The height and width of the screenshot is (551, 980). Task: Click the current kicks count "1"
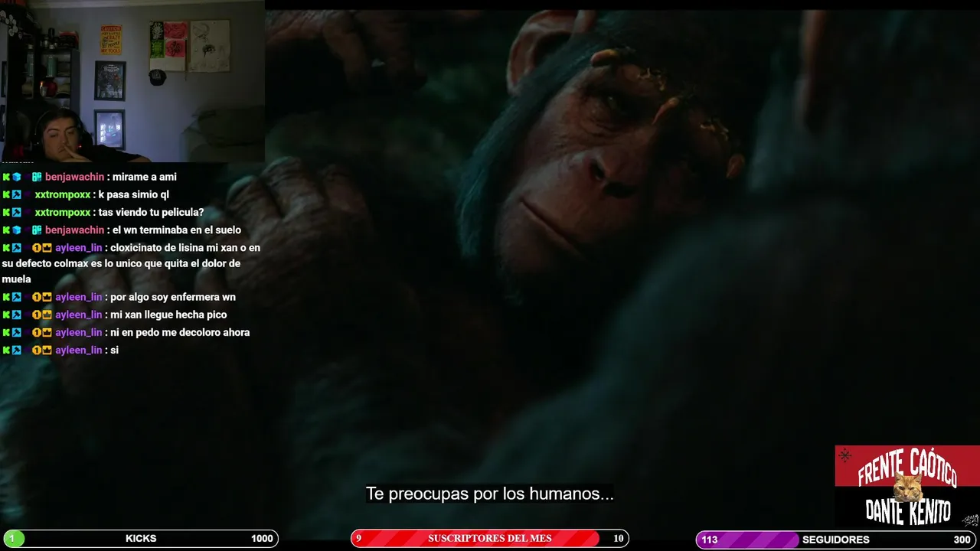point(11,539)
